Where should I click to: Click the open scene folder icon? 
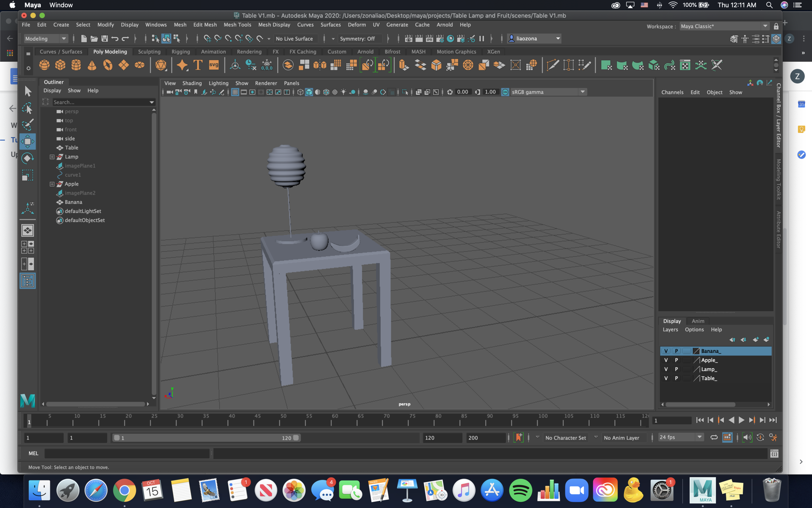click(x=94, y=39)
